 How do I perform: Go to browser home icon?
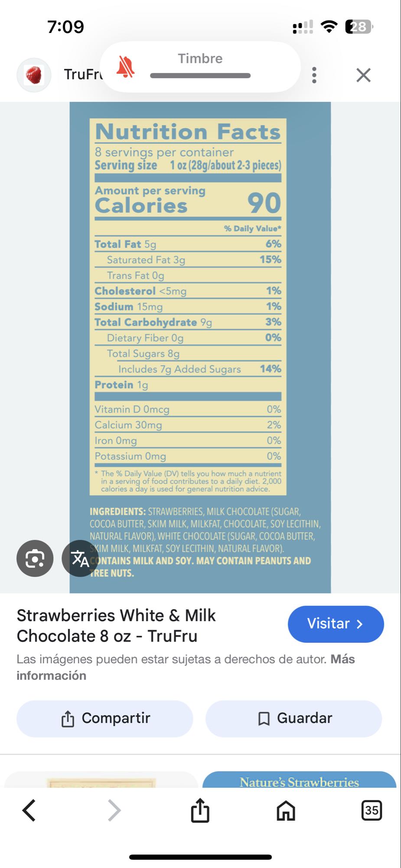pos(286,810)
